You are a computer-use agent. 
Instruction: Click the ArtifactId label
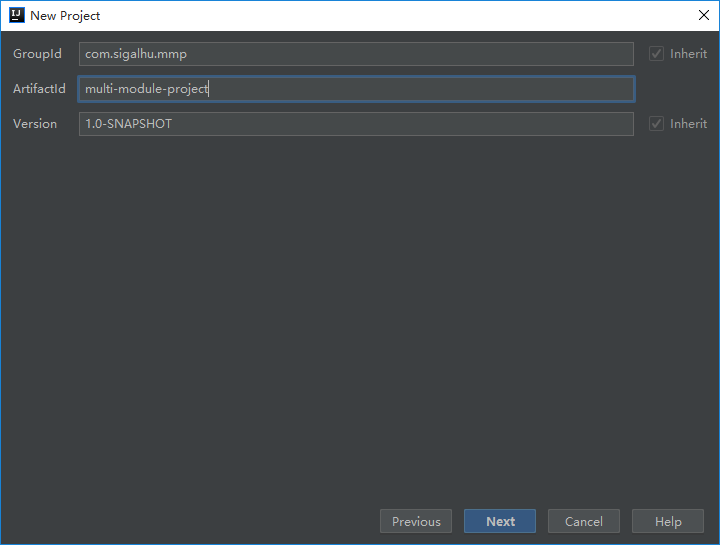coord(39,89)
